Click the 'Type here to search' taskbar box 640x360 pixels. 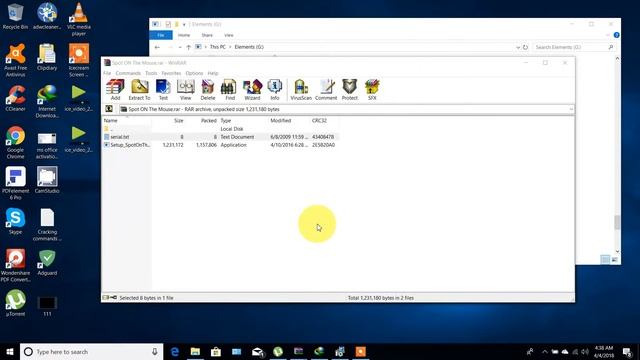[x=91, y=351]
